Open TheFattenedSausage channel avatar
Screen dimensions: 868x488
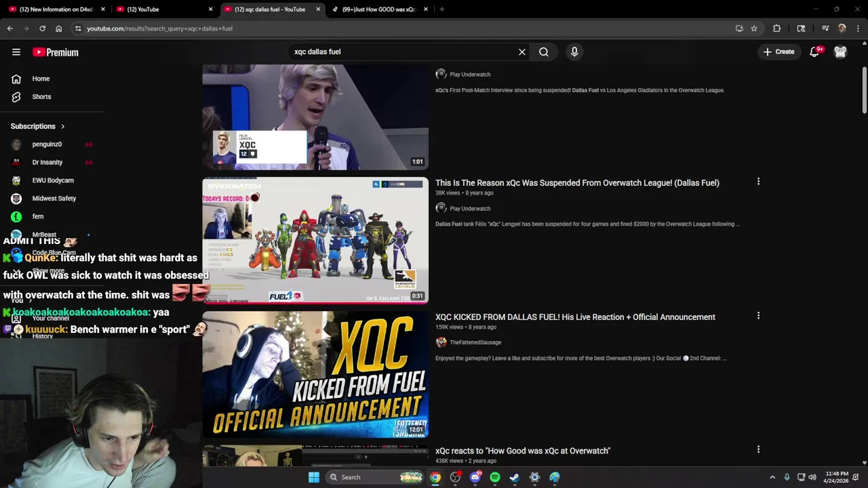click(x=441, y=342)
